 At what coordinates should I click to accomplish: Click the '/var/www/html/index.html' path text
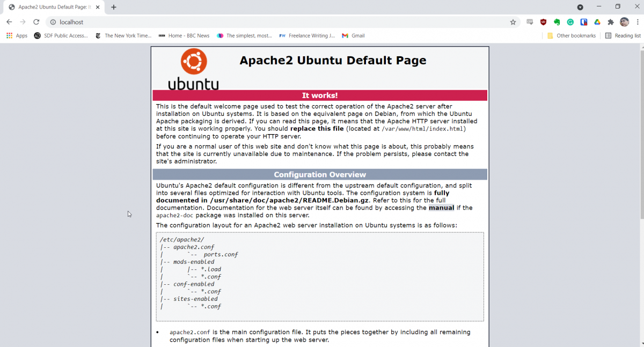(423, 129)
